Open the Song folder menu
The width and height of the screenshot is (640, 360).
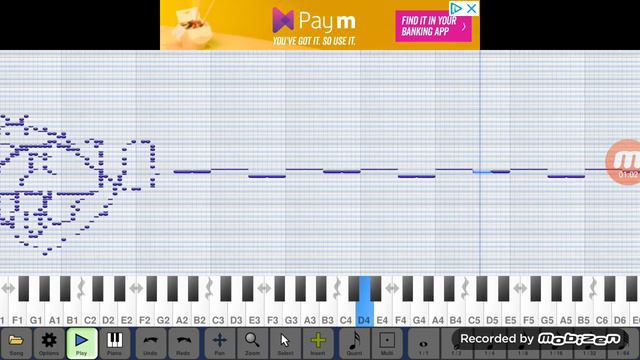tap(16, 343)
